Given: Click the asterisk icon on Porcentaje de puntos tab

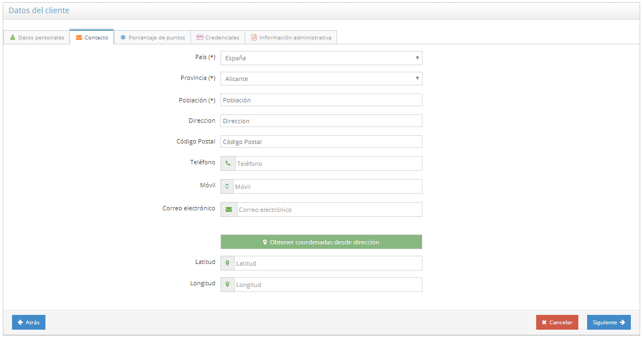Looking at the screenshot, I should pyautogui.click(x=123, y=38).
